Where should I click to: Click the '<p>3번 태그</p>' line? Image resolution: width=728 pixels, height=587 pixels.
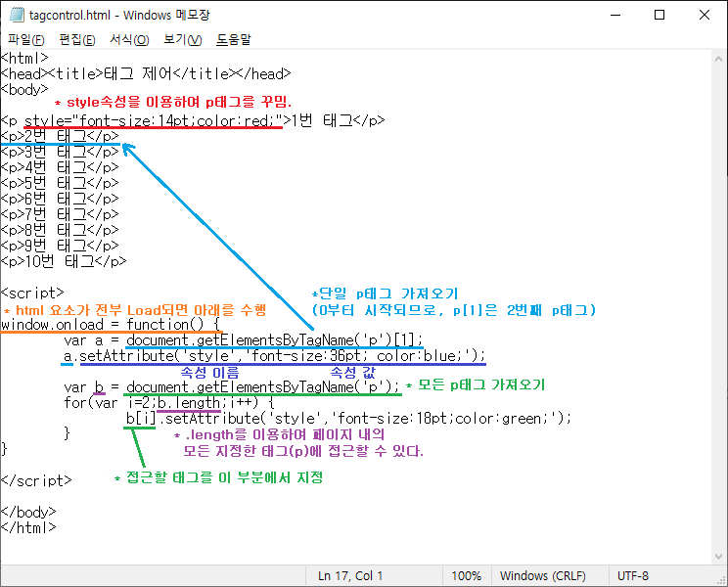coord(60,153)
